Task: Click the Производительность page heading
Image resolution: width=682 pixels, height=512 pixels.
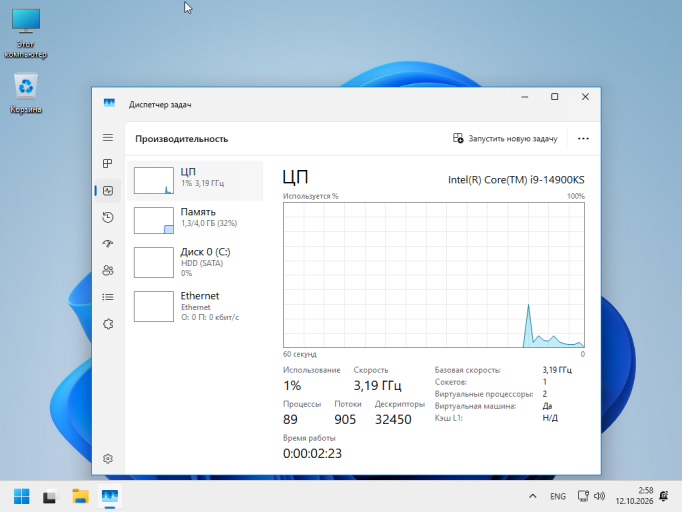Action: pyautogui.click(x=181, y=139)
